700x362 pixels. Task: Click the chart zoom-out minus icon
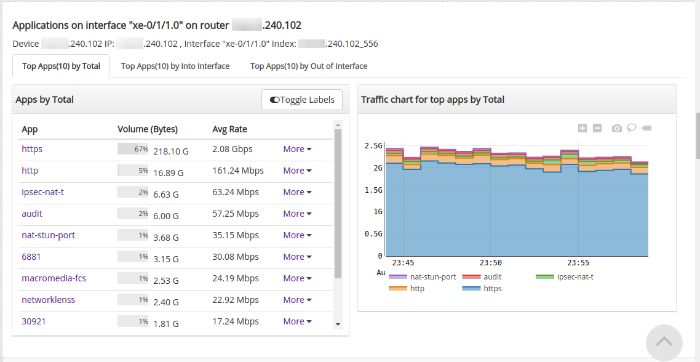click(597, 129)
